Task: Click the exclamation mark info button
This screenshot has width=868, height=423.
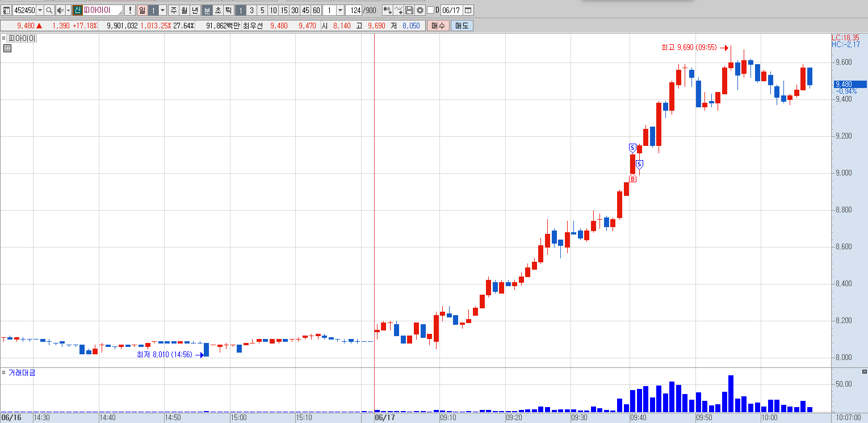Action: [x=130, y=10]
